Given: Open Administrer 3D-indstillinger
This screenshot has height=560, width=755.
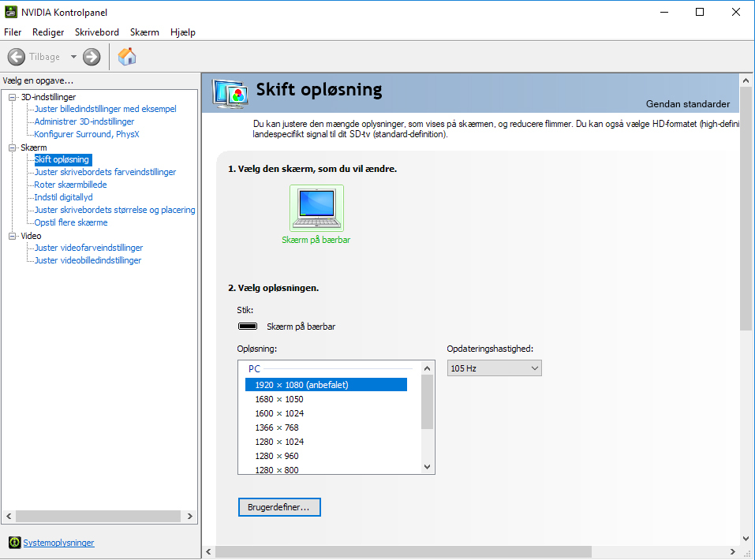Looking at the screenshot, I should point(84,121).
